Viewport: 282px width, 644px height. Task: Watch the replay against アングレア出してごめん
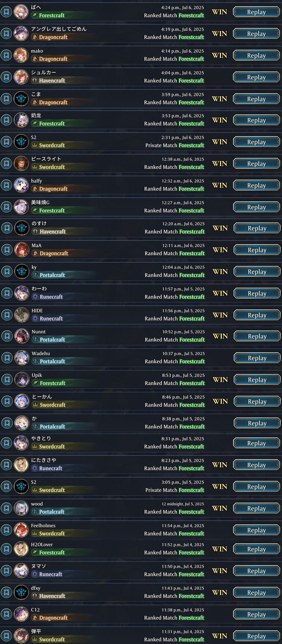[256, 34]
